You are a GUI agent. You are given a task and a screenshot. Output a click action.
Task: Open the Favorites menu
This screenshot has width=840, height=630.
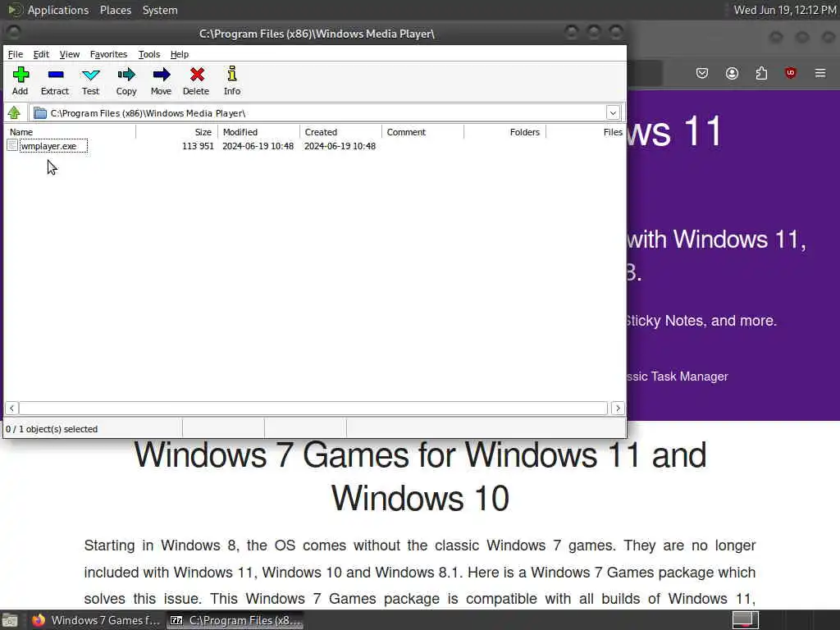pos(108,54)
